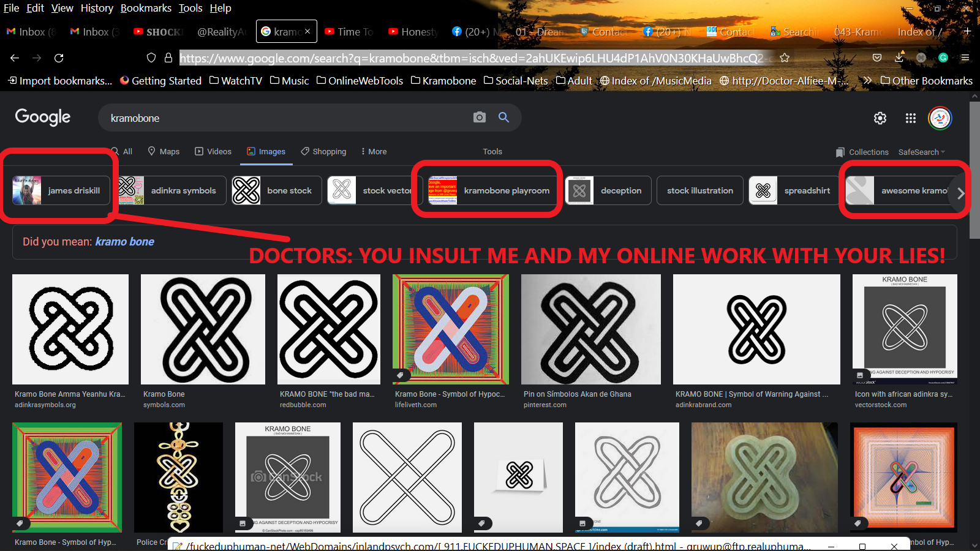The width and height of the screenshot is (980, 551).
Task: Open a new browser tab with plus
Action: click(x=967, y=31)
